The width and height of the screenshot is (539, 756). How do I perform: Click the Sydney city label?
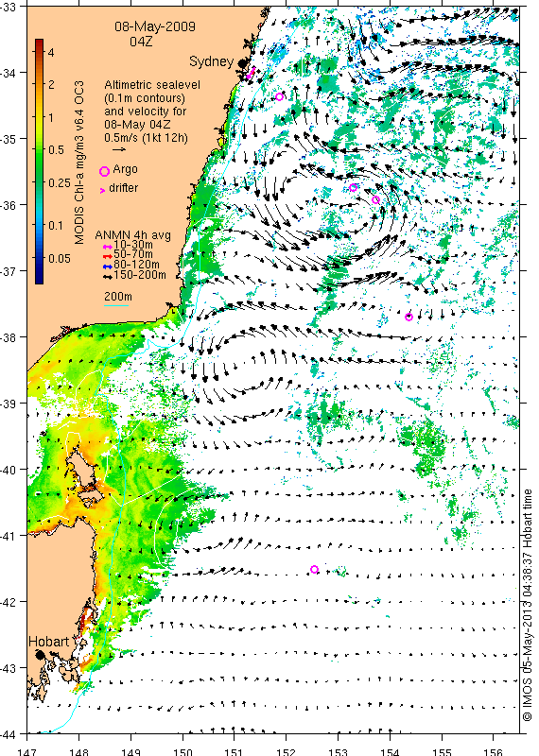[x=212, y=61]
